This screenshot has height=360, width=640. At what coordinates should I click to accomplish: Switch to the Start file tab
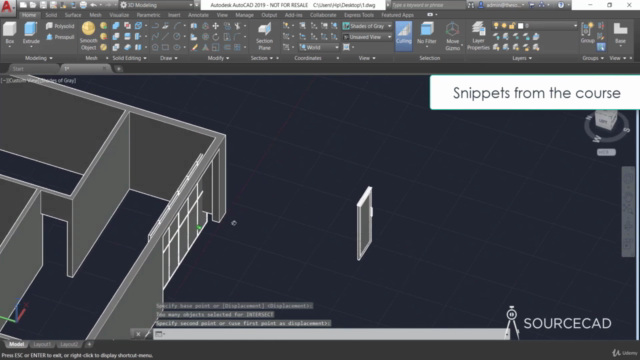(x=18, y=69)
